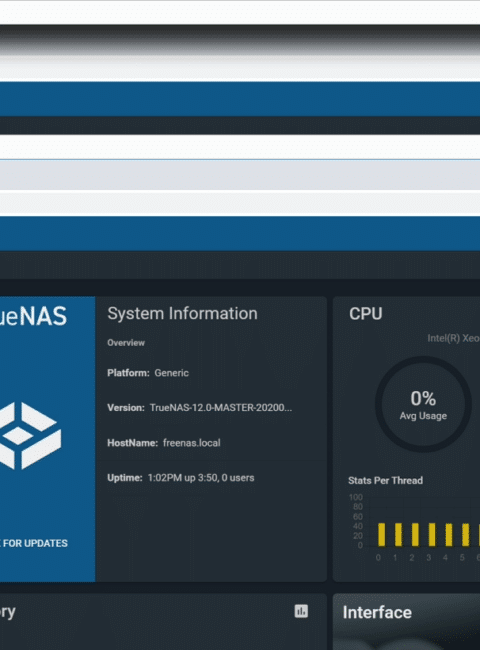This screenshot has width=480, height=650.
Task: Select the 'Platform:' label
Action: pyautogui.click(x=128, y=373)
